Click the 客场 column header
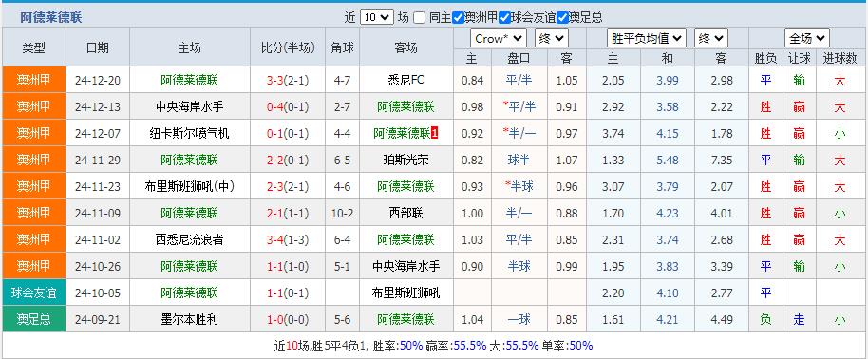The image size is (868, 359). 406,47
